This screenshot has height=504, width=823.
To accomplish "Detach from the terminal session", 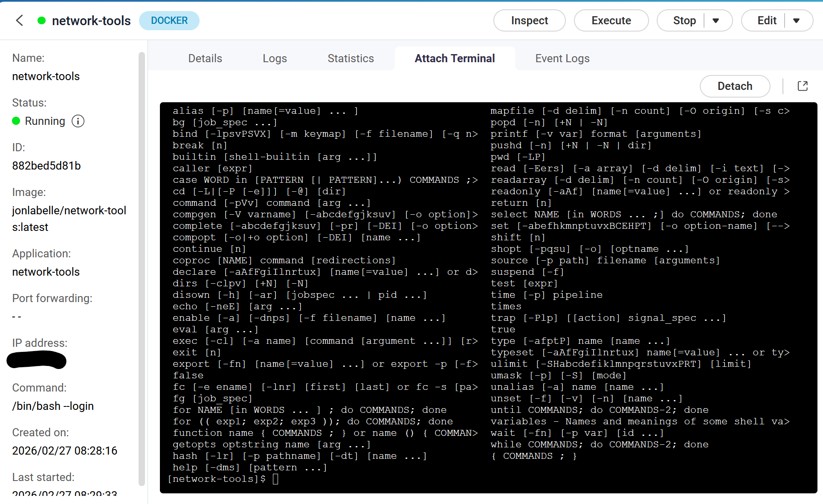I will pyautogui.click(x=734, y=86).
